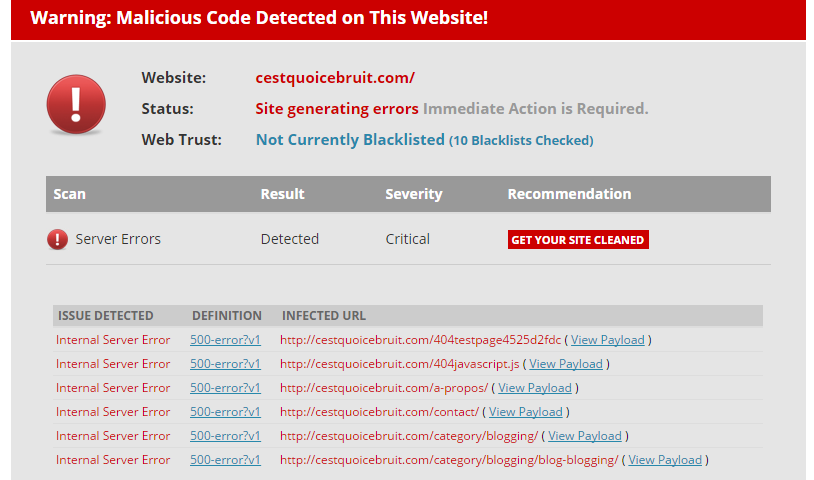Click the Recommendation column header
The height and width of the screenshot is (480, 814).
tap(569, 194)
